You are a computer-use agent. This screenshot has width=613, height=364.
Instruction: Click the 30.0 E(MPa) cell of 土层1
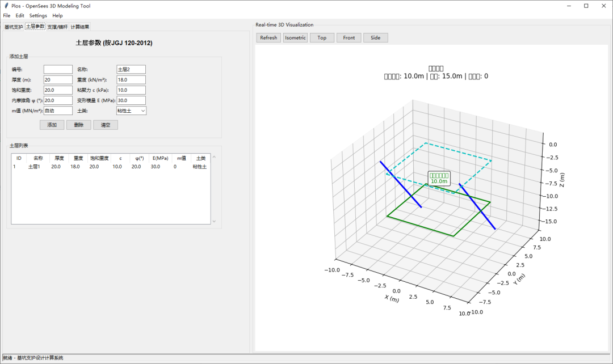156,167
